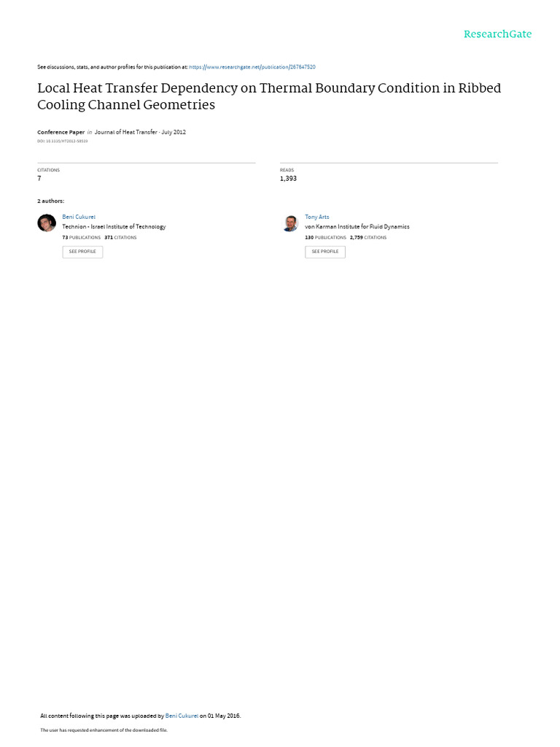Click the paper's citations count of 7
Viewport: 560px width, 747px height.
click(x=39, y=178)
